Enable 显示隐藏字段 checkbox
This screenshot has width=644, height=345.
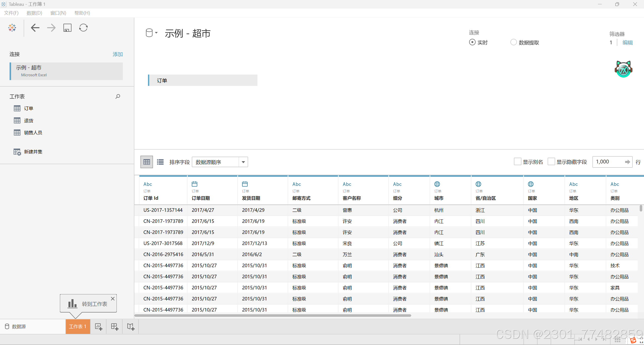pos(551,162)
